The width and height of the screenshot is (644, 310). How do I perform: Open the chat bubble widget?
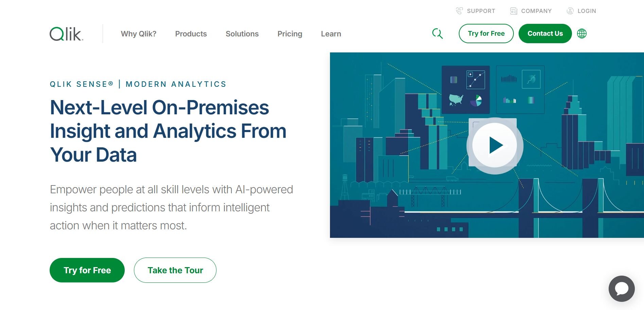622,289
